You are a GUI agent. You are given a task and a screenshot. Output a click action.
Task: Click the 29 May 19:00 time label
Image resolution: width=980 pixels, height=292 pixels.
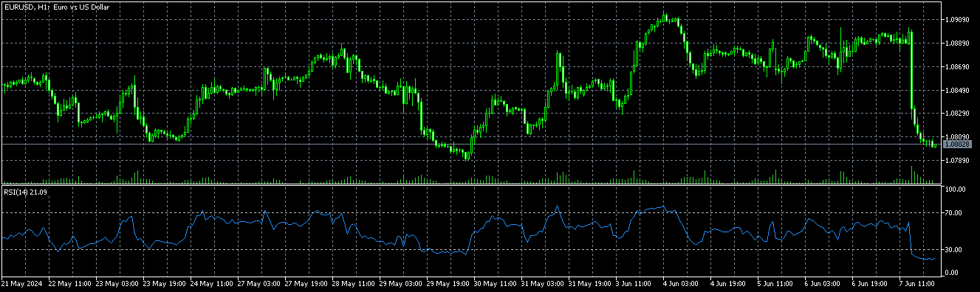pos(448,283)
